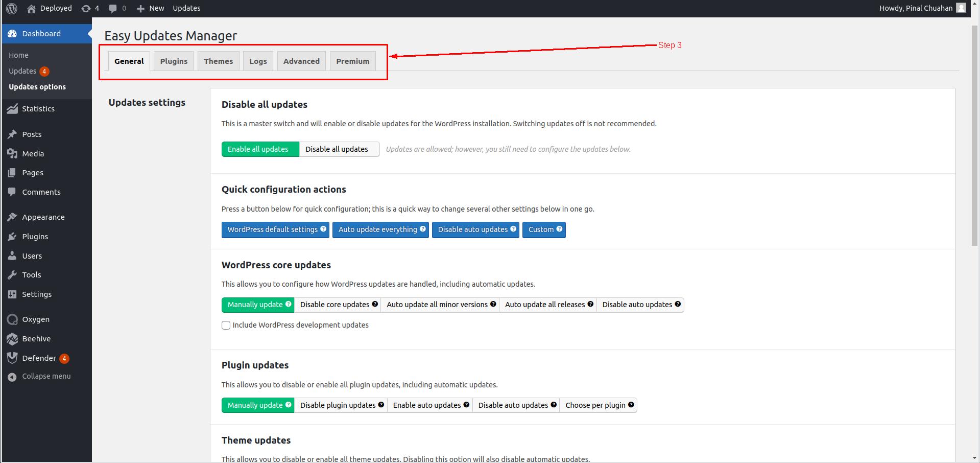The height and width of the screenshot is (463, 980).
Task: Click Disable auto updates quick configuration button
Action: tap(475, 229)
